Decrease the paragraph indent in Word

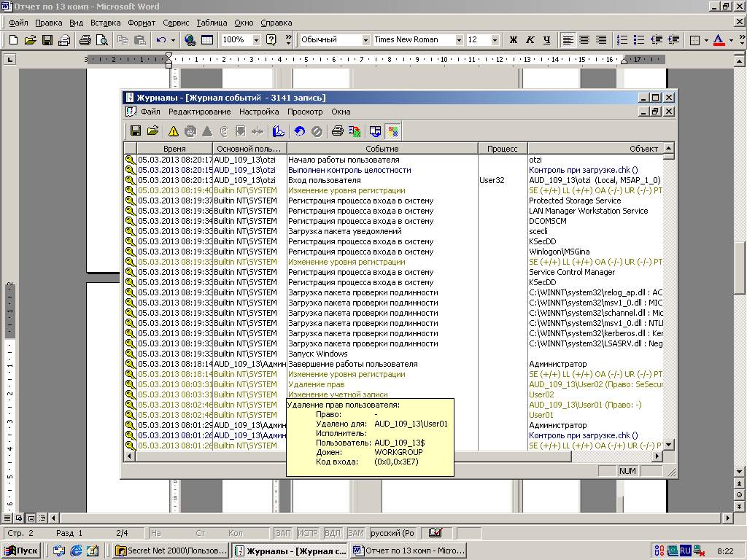point(657,40)
